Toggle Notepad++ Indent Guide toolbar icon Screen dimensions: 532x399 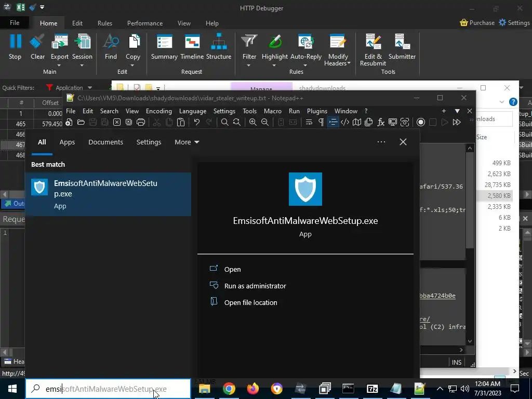tap(333, 122)
